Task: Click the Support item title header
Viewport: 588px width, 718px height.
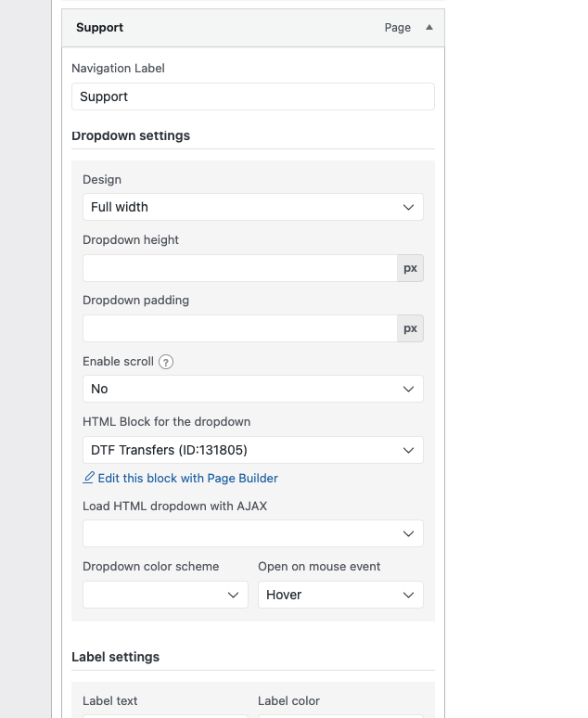Action: click(x=100, y=28)
